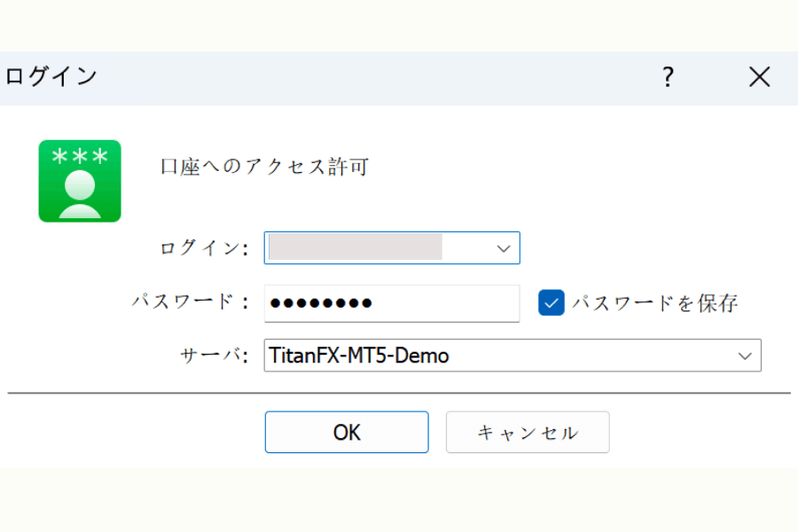Open TitanFX-MT5-Demo server selector

tap(746, 355)
